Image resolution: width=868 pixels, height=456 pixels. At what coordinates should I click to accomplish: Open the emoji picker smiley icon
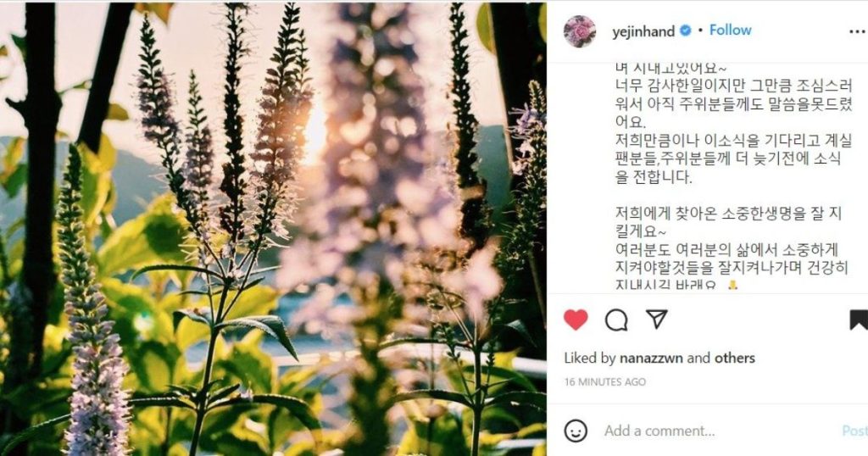click(x=576, y=431)
